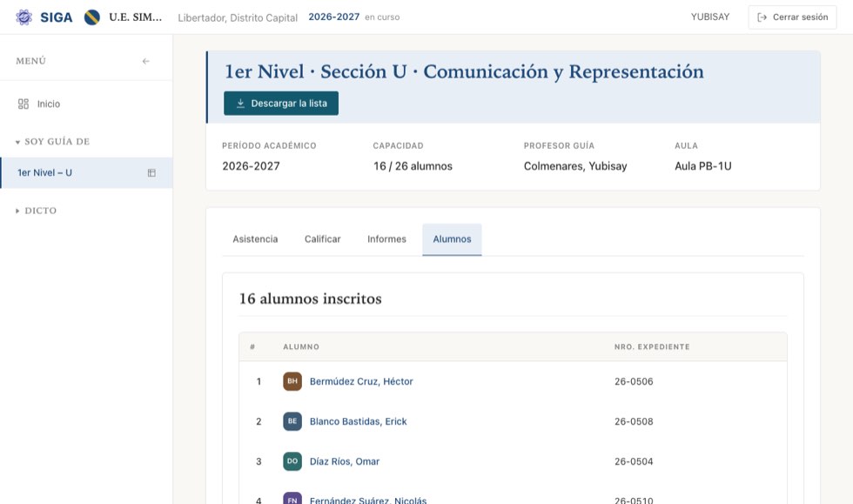
Task: Click the 2026-2027 academic year in header
Action: (334, 17)
